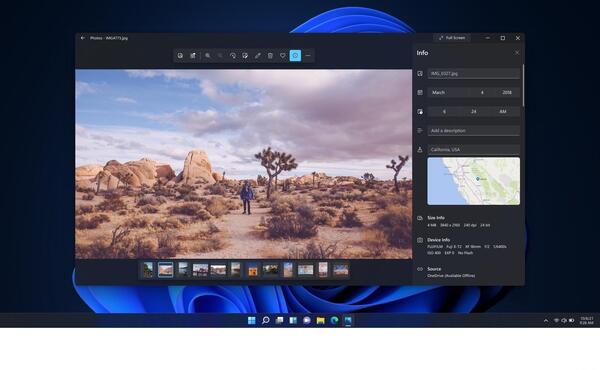Image resolution: width=600 pixels, height=370 pixels.
Task: Click the California, USA location field
Action: click(x=473, y=150)
